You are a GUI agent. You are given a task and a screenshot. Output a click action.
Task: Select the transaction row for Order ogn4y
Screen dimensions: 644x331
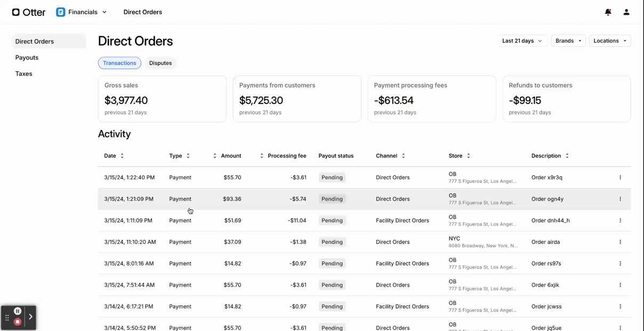pos(320,199)
